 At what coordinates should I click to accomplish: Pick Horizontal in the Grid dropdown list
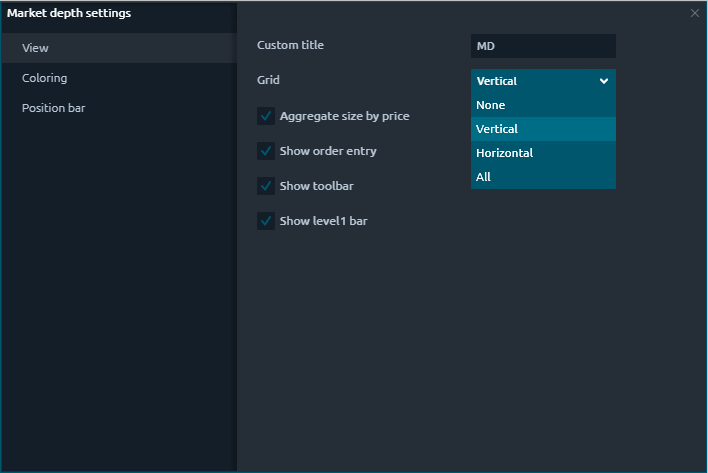pyautogui.click(x=504, y=153)
